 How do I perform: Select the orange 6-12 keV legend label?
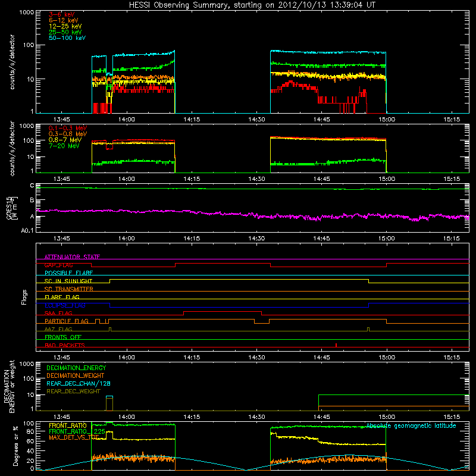(64, 20)
